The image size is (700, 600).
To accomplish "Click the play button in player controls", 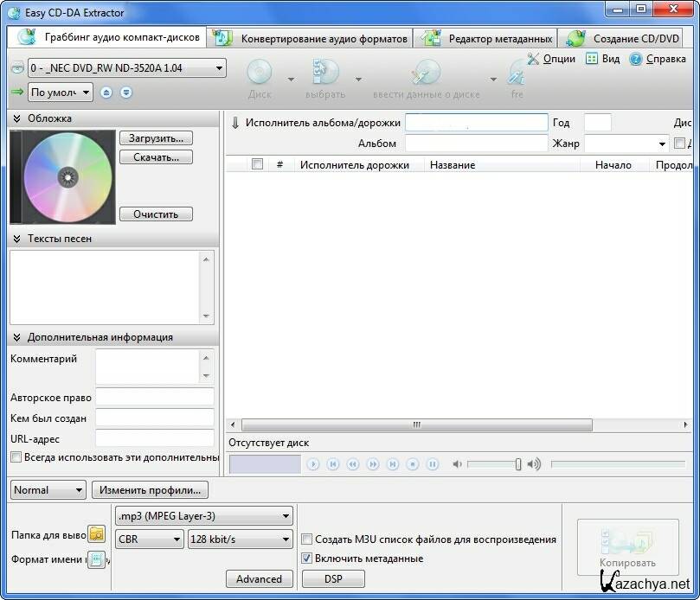I will (x=313, y=464).
